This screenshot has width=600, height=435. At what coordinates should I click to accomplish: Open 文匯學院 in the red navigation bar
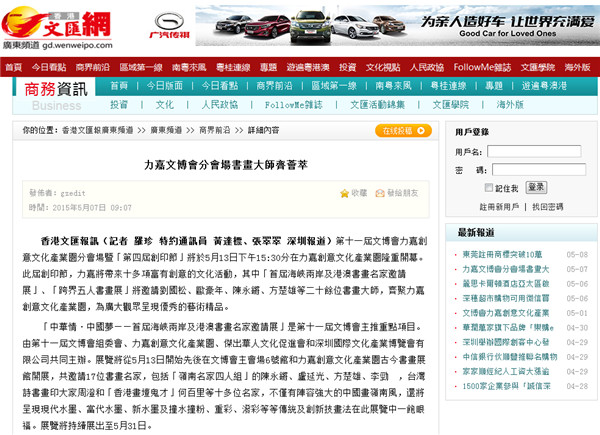point(538,67)
